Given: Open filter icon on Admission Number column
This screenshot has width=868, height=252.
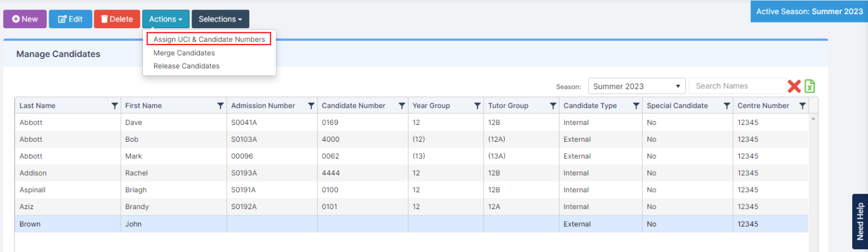Looking at the screenshot, I should (x=311, y=106).
